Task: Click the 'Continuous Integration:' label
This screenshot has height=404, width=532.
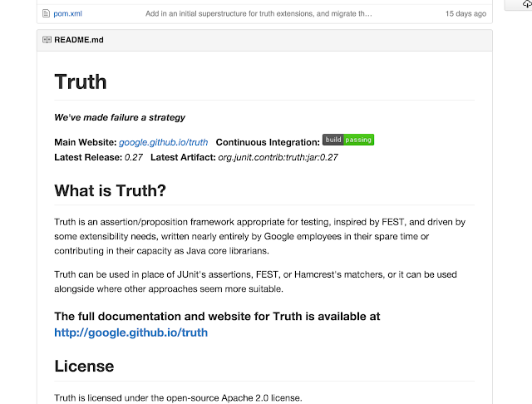Action: click(268, 142)
